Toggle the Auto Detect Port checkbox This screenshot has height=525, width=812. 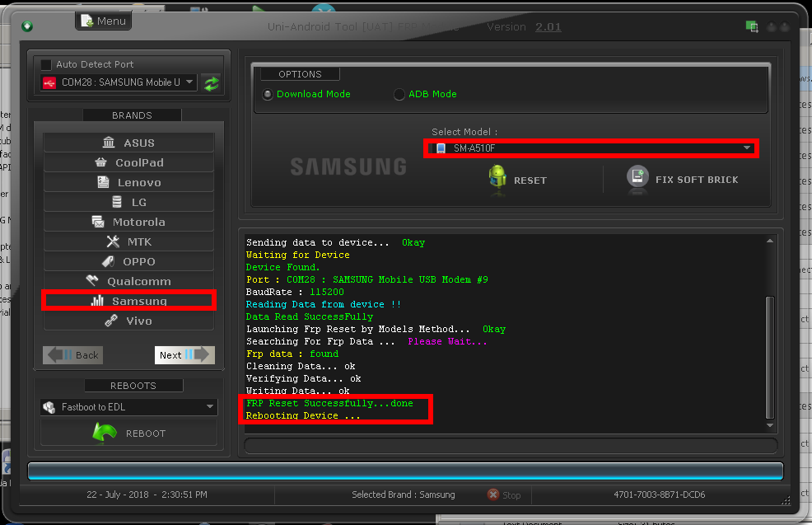[46, 64]
